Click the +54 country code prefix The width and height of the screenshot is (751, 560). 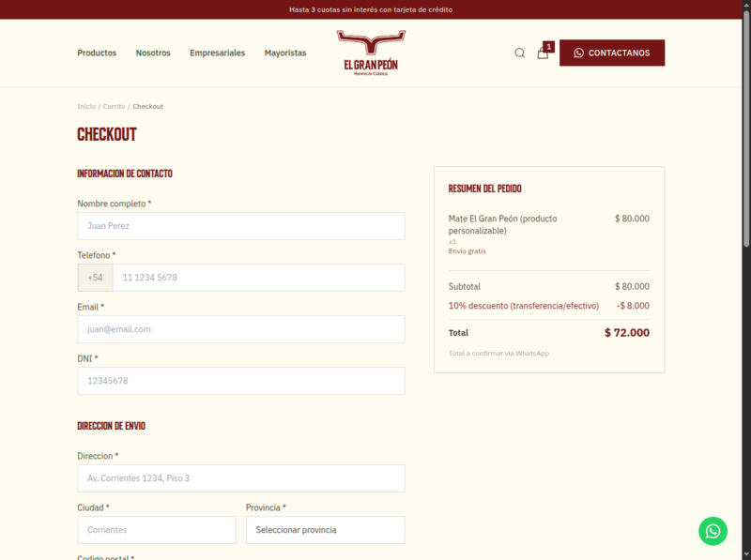click(x=95, y=278)
